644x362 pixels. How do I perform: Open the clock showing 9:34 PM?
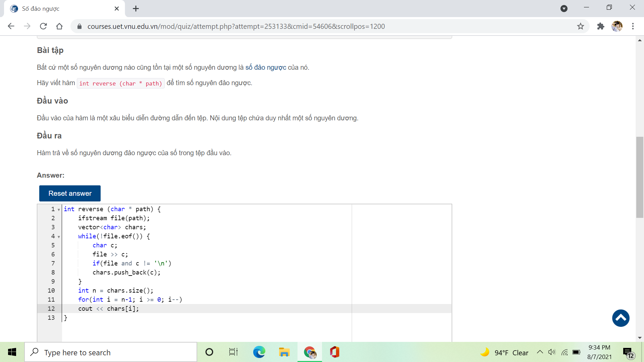point(599,352)
